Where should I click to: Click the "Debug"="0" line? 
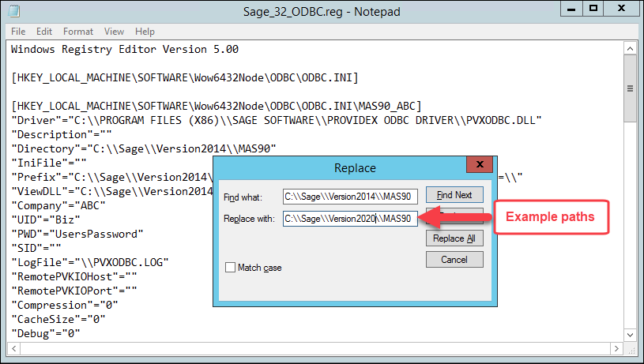coord(46,334)
